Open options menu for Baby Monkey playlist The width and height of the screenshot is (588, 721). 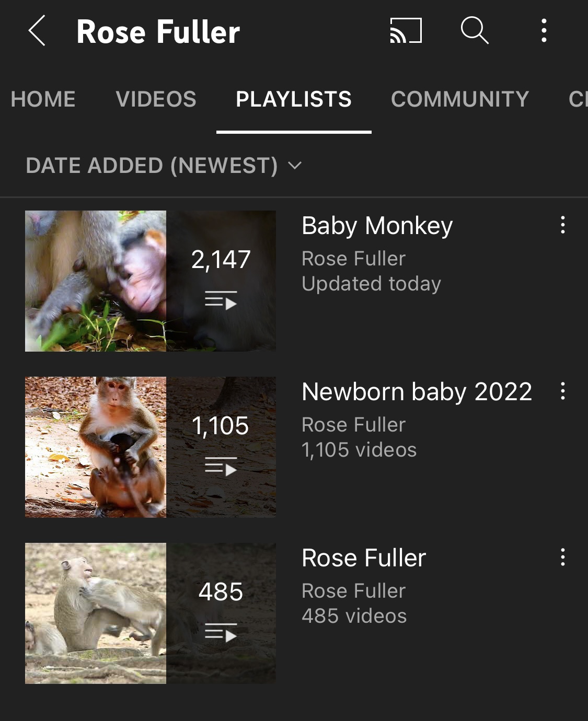pyautogui.click(x=562, y=225)
